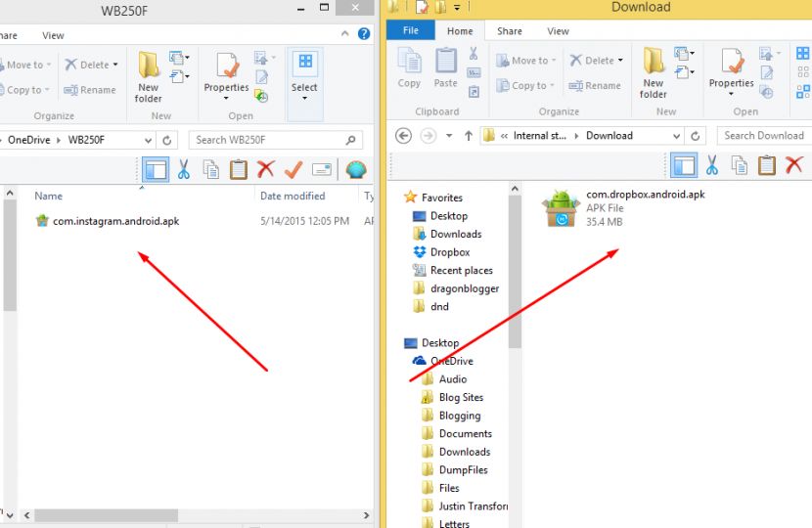Viewport: 812px width, 528px height.
Task: Click Delete in WB250F window ribbon
Action: [87, 65]
